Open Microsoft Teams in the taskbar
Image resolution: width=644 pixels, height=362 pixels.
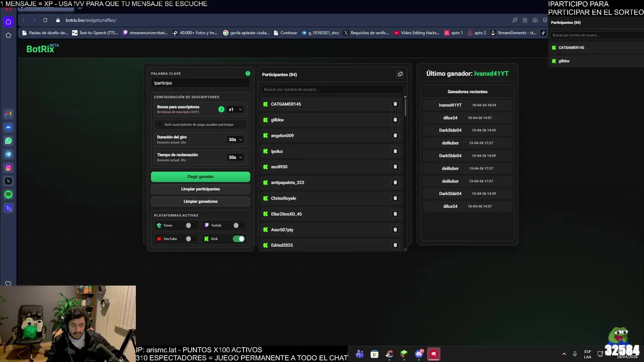tap(360, 354)
